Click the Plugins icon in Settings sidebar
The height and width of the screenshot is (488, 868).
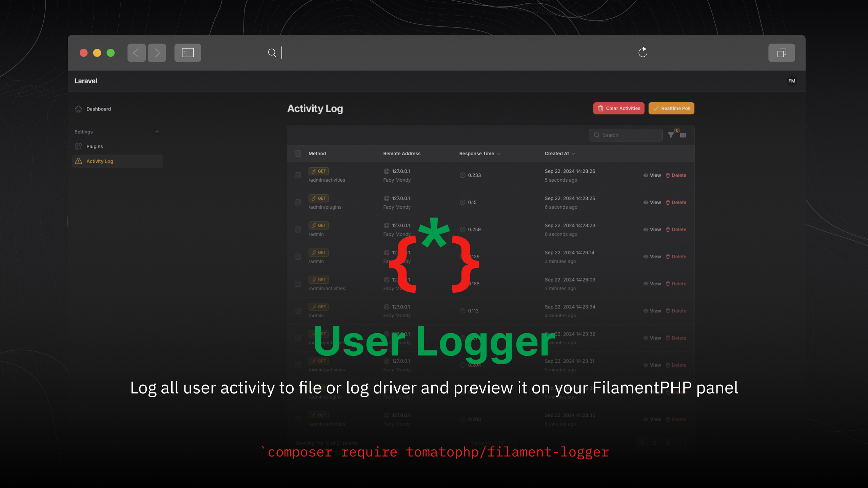(78, 146)
